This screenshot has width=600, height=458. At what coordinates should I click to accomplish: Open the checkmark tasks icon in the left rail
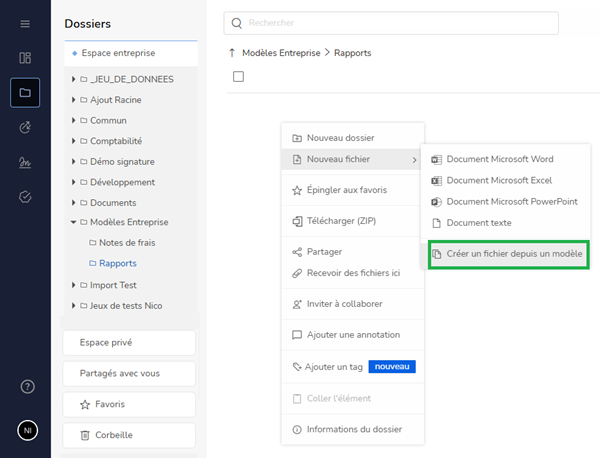25,197
